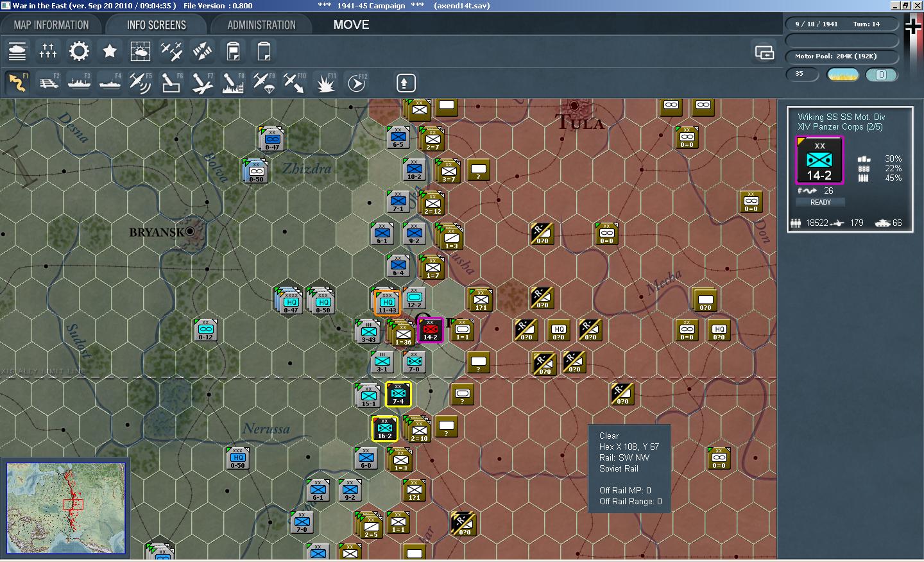This screenshot has width=924, height=562.
Task: Open the victory star icon
Action: (110, 51)
